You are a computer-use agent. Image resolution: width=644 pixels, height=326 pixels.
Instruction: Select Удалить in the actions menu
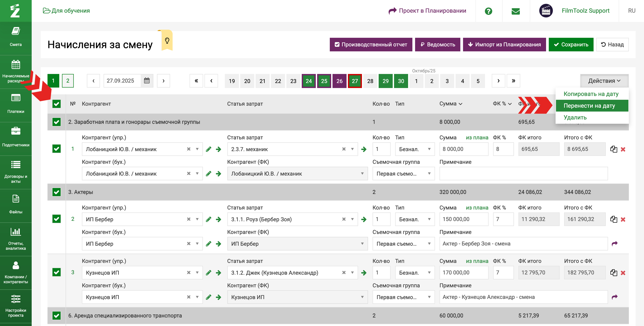[x=575, y=117]
